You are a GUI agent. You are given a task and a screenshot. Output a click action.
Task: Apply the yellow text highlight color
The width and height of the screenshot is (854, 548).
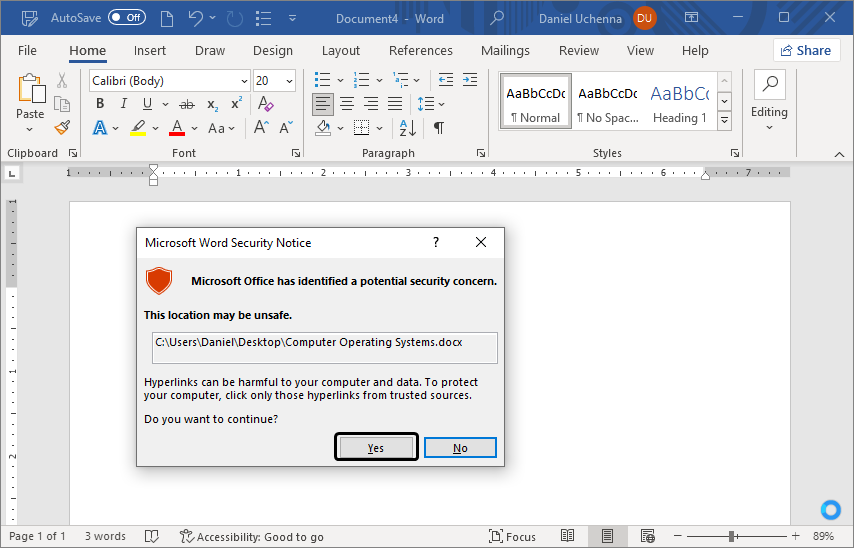point(138,128)
